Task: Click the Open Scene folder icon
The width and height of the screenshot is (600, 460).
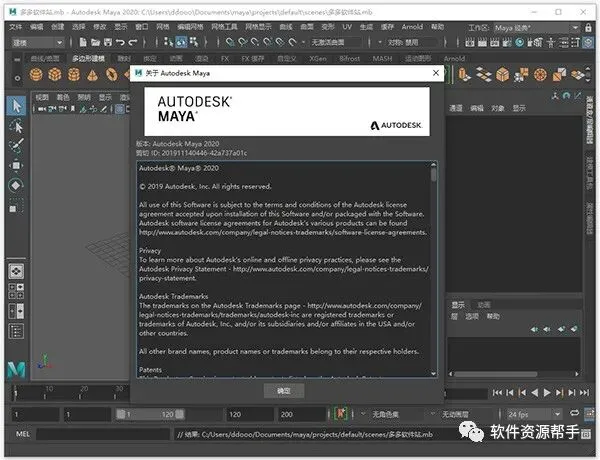Action: [x=95, y=42]
